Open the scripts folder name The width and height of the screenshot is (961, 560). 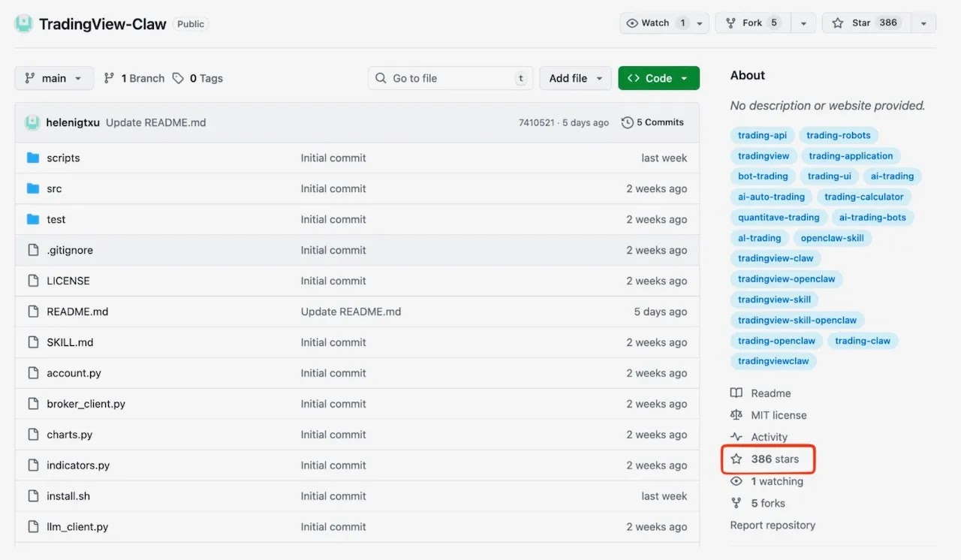[63, 158]
